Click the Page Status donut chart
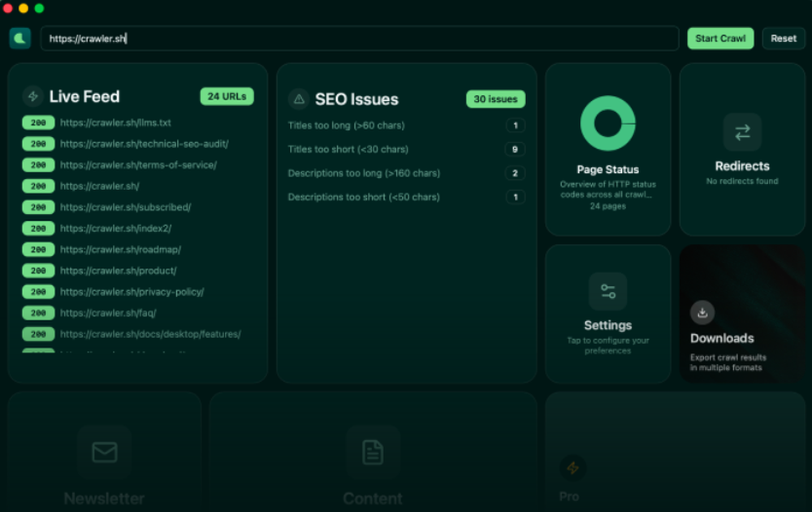Image resolution: width=812 pixels, height=512 pixels. pos(608,124)
